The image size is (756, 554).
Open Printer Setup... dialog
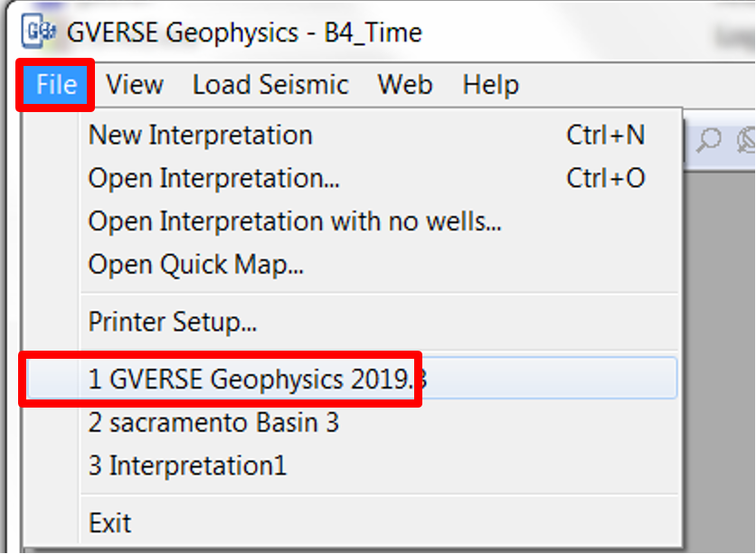tap(352, 322)
